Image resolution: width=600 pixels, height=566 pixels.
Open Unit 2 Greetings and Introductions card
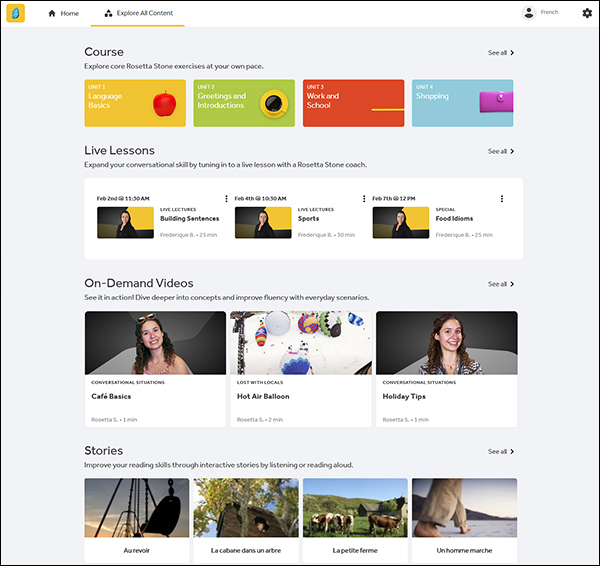pyautogui.click(x=244, y=103)
